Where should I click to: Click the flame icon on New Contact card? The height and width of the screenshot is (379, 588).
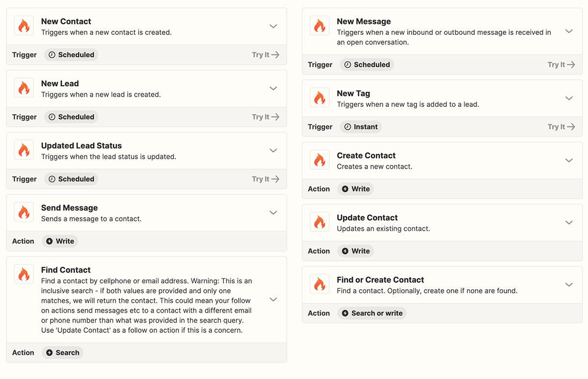(x=24, y=26)
